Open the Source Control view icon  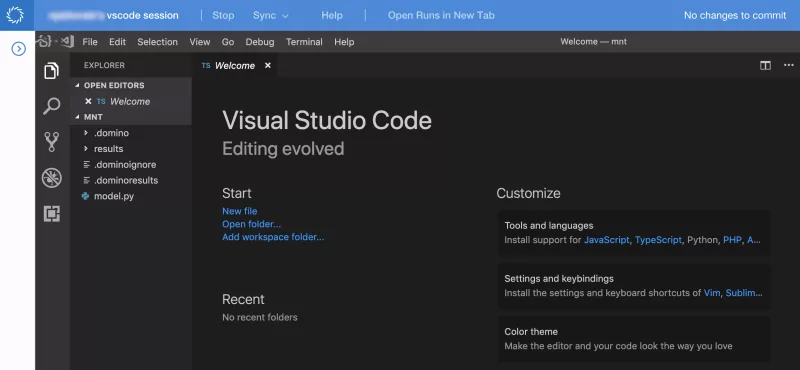(52, 142)
